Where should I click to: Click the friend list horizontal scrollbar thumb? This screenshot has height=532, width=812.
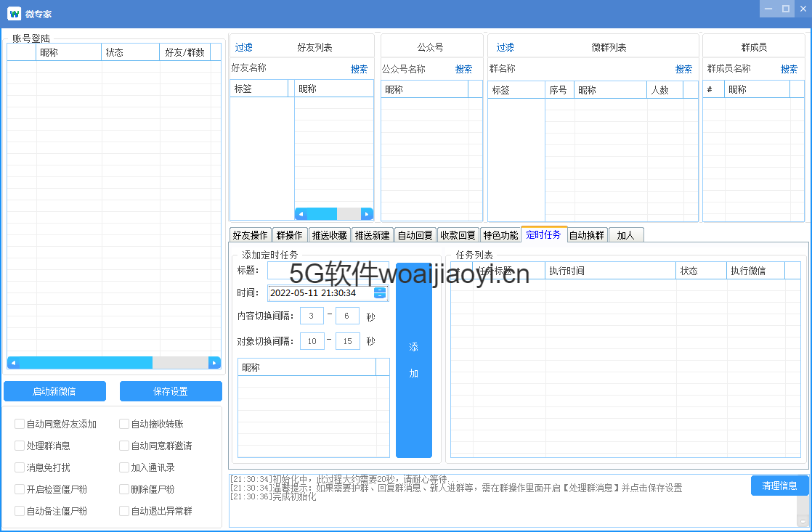click(322, 213)
